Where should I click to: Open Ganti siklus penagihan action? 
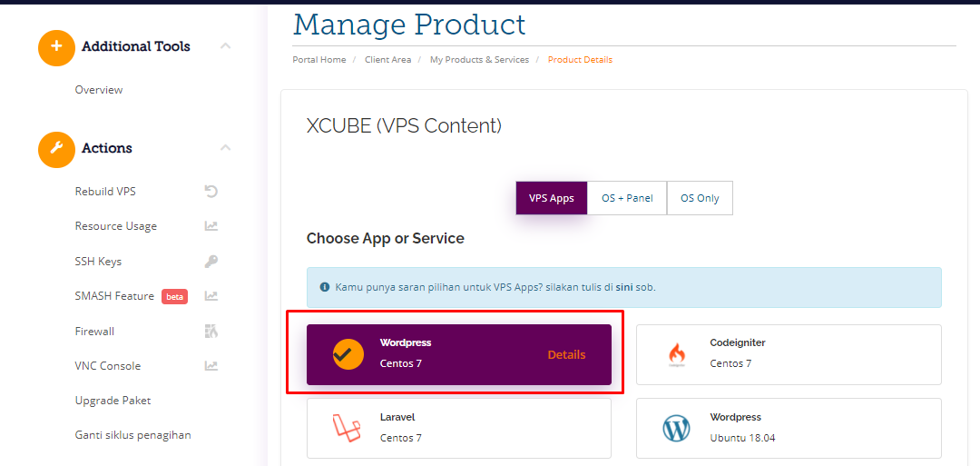[x=133, y=435]
